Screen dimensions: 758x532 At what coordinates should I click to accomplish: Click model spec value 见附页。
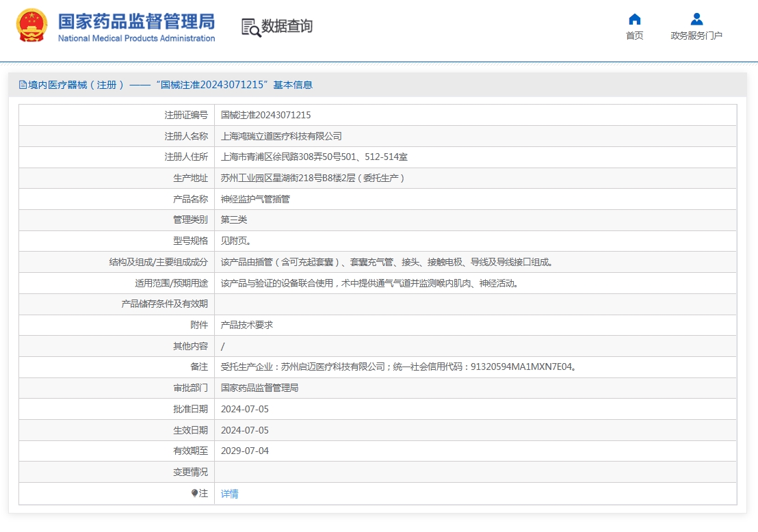(x=236, y=241)
